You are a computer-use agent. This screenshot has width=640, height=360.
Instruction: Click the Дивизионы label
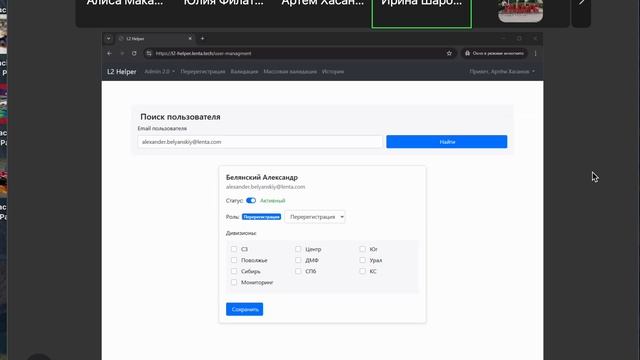click(241, 233)
